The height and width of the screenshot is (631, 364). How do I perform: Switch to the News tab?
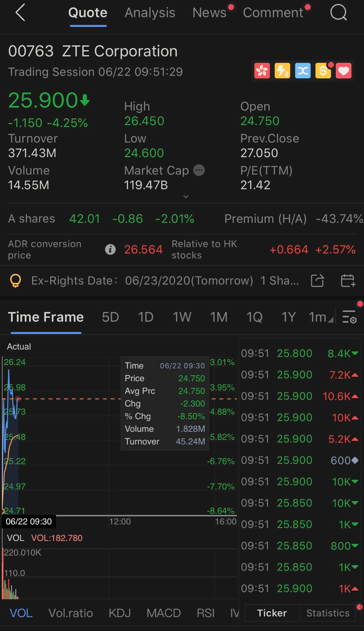click(x=209, y=13)
